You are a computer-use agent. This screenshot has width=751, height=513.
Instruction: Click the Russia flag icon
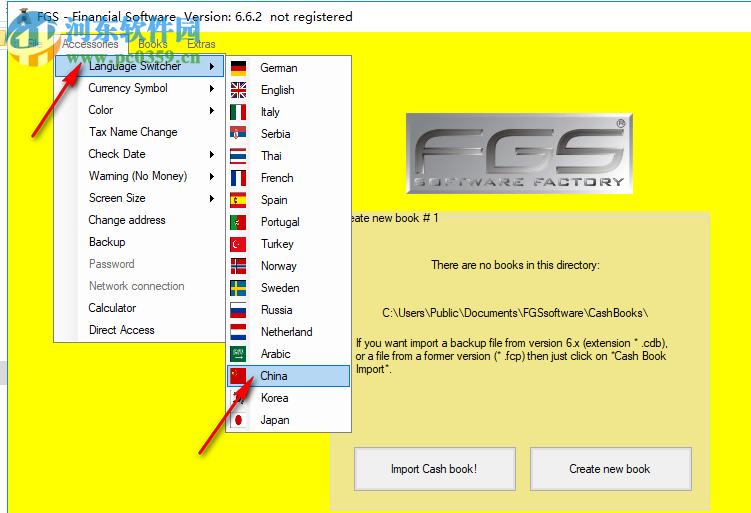pyautogui.click(x=238, y=310)
